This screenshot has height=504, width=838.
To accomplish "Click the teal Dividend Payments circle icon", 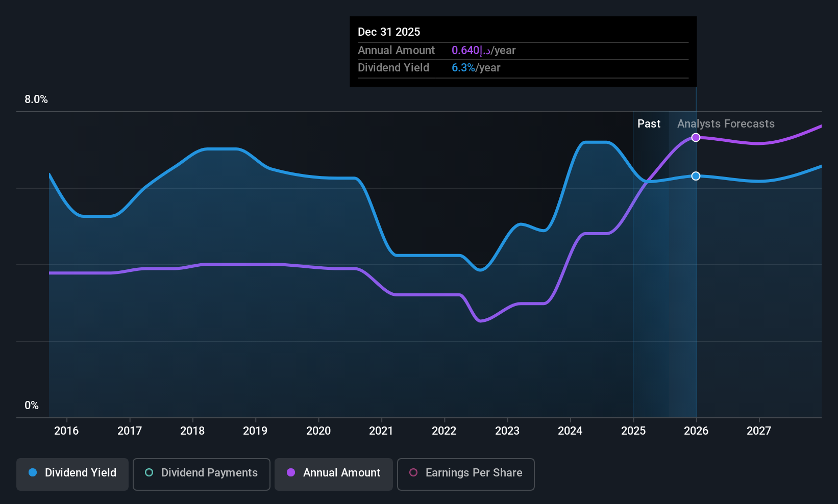I will 149,472.
